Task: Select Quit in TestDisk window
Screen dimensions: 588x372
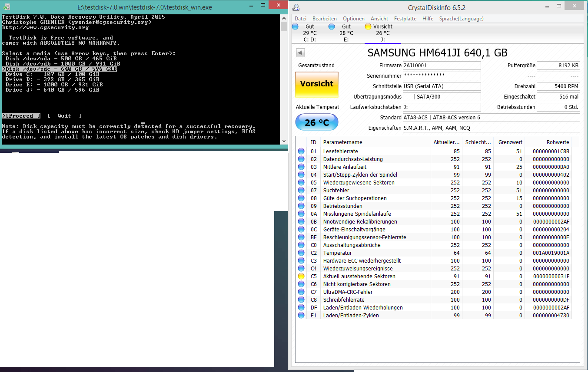Action: [x=65, y=116]
